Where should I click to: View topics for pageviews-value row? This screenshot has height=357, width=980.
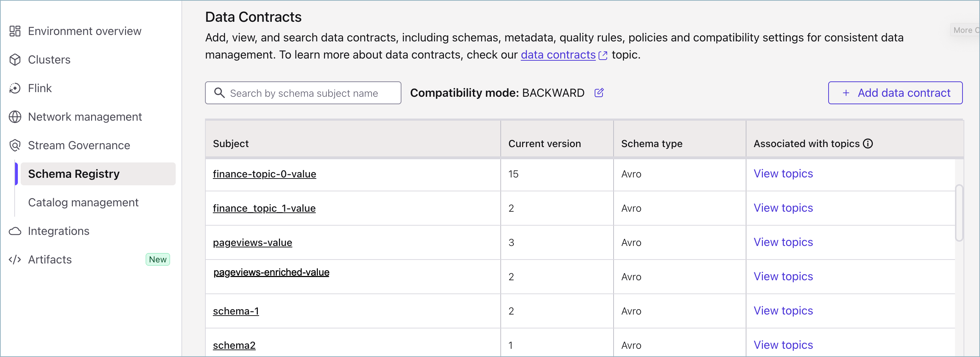click(783, 242)
